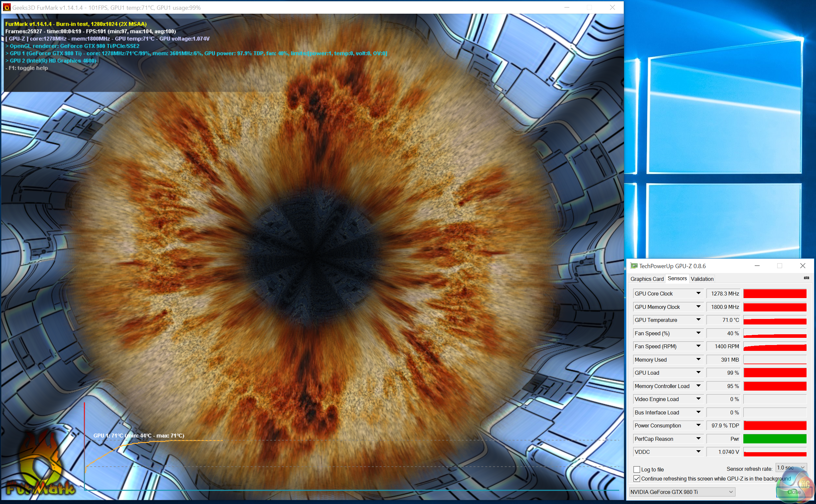This screenshot has width=816, height=504.
Task: Click the GPU Load red graph
Action: pos(775,373)
